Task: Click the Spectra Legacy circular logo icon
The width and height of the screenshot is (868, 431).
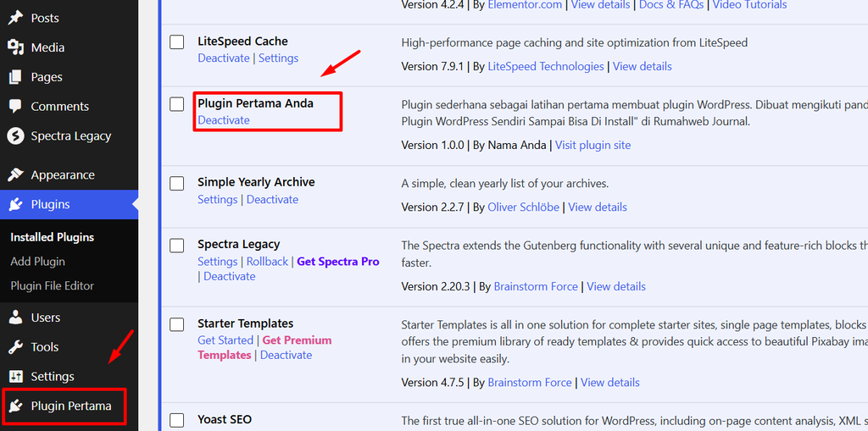Action: 15,136
